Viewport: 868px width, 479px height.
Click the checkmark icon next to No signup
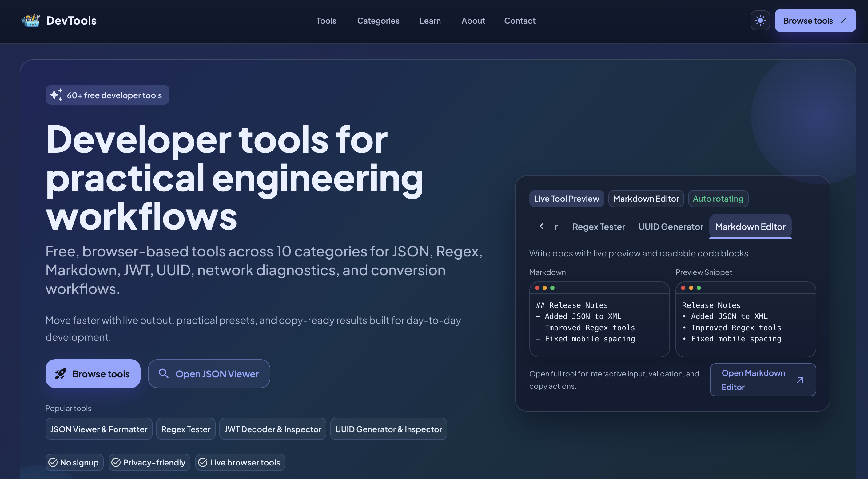coord(53,462)
